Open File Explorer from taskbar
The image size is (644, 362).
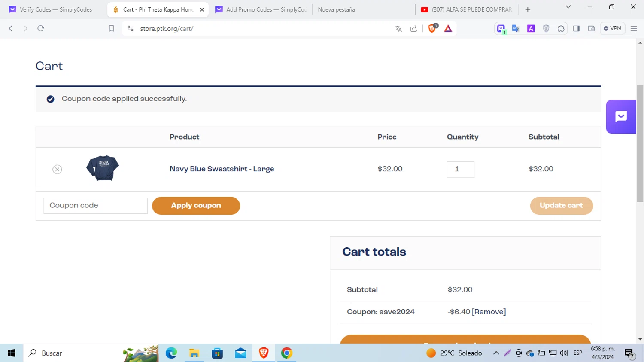[x=194, y=353]
